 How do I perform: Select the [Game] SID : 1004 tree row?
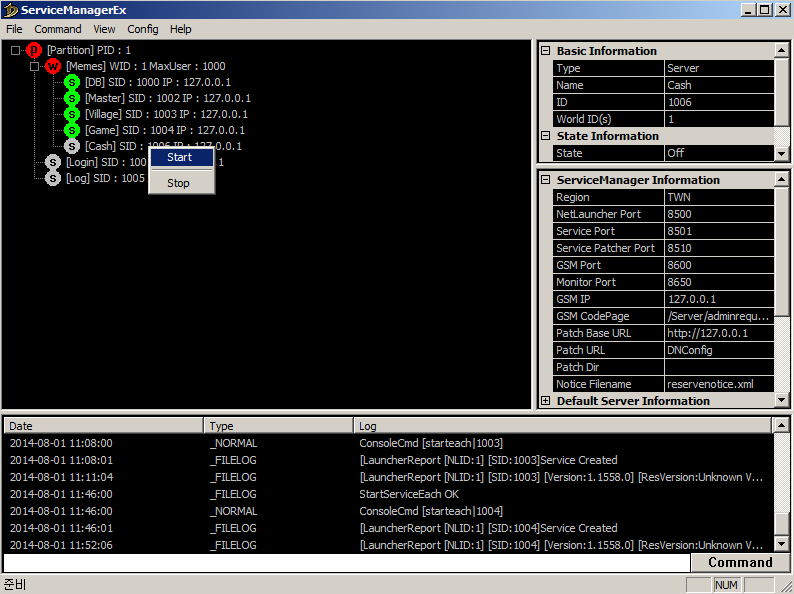165,130
